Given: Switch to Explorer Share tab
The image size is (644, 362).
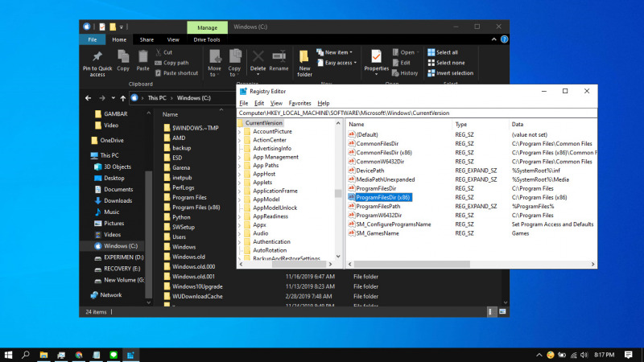Looking at the screenshot, I should click(147, 39).
